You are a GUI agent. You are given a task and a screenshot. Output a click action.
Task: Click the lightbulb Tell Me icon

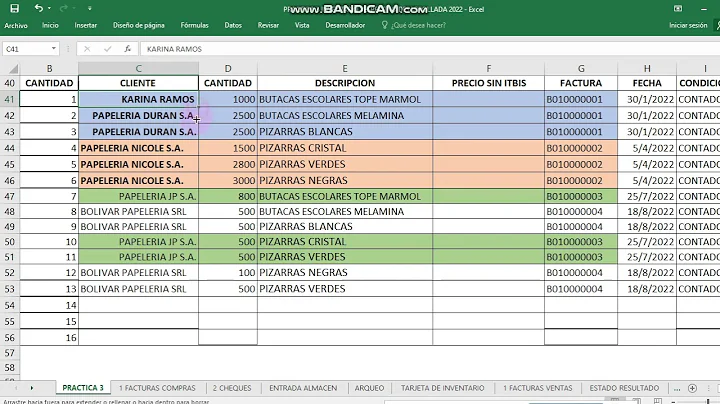(385, 25)
